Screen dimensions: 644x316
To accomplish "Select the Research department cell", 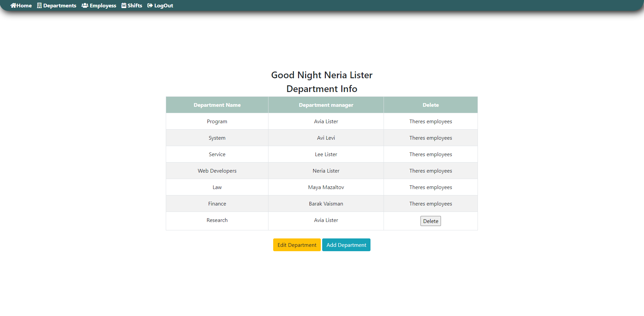I will tap(217, 221).
